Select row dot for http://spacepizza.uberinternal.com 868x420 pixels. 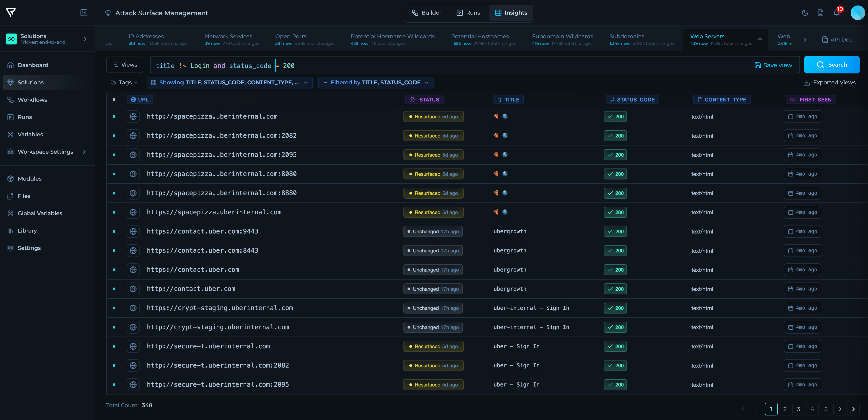(x=114, y=117)
